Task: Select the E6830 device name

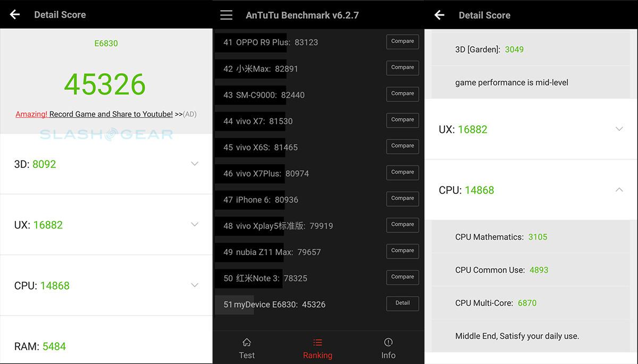Action: coord(106,44)
